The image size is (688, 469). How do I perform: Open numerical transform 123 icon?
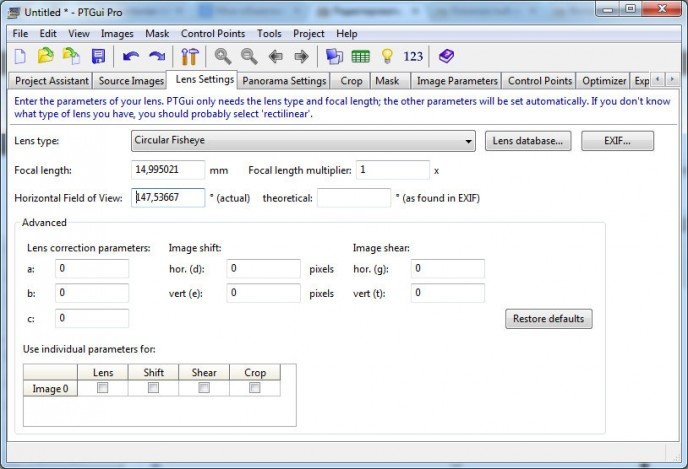point(413,56)
